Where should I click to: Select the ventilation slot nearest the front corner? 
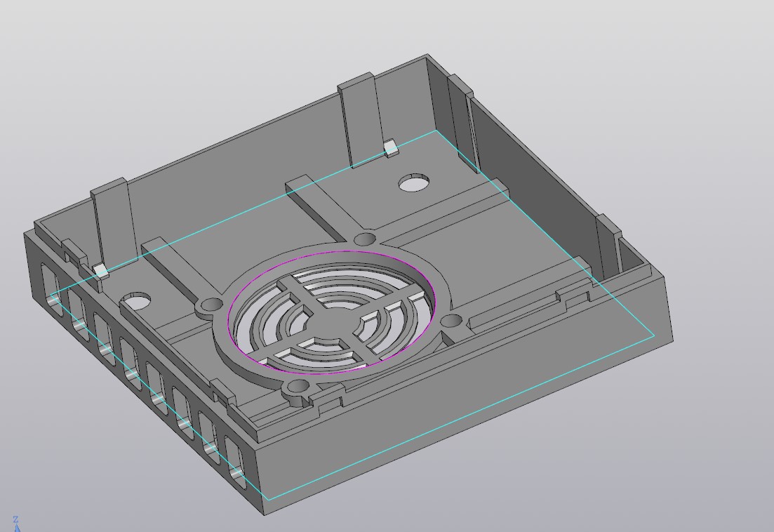click(x=236, y=461)
